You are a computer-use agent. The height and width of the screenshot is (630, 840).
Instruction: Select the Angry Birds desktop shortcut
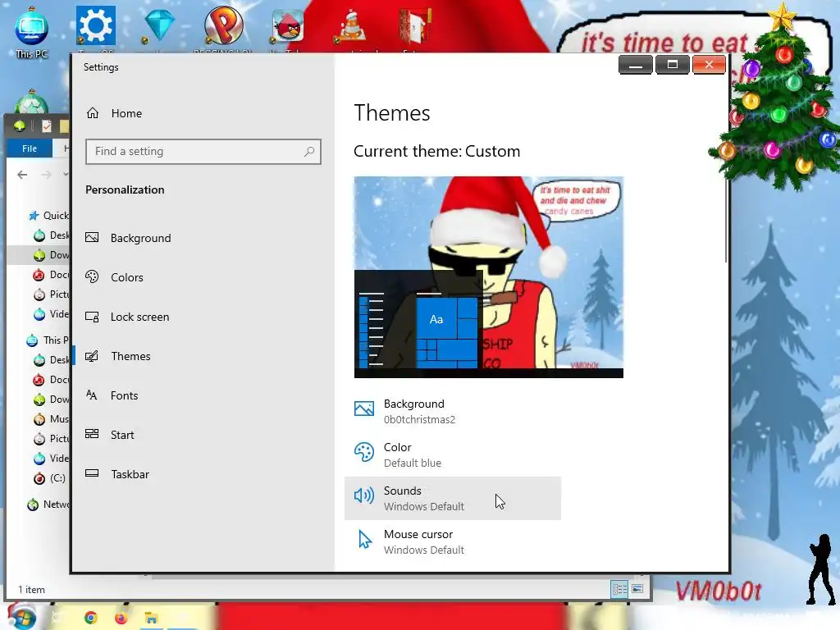click(287, 27)
